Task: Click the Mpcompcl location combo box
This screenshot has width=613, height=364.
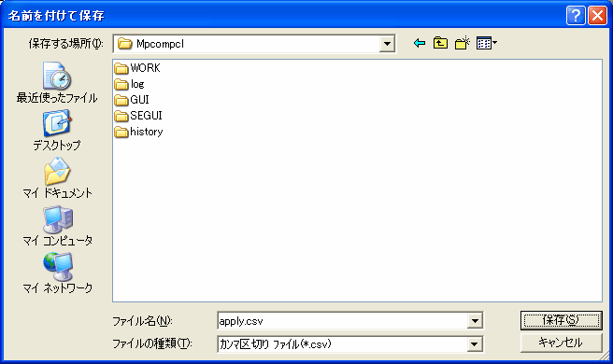Action: [x=254, y=44]
